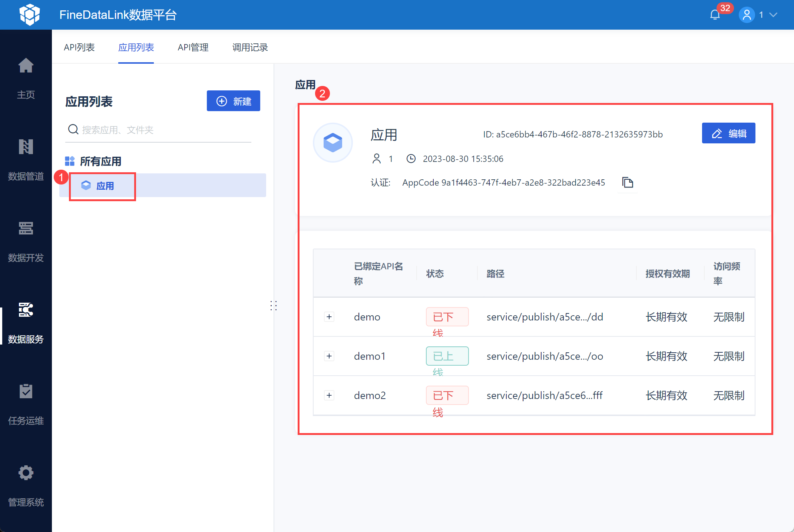The image size is (794, 532).
Task: Go to 数据开发 data development module
Action: click(26, 229)
